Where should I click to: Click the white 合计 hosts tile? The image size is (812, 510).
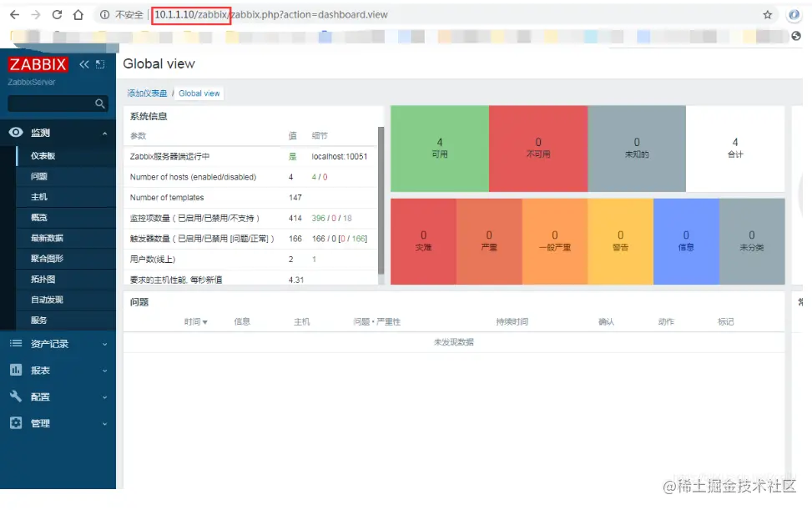point(735,149)
